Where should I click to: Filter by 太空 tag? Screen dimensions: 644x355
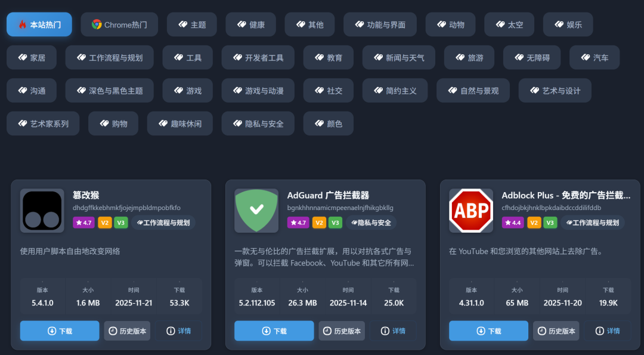[509, 24]
